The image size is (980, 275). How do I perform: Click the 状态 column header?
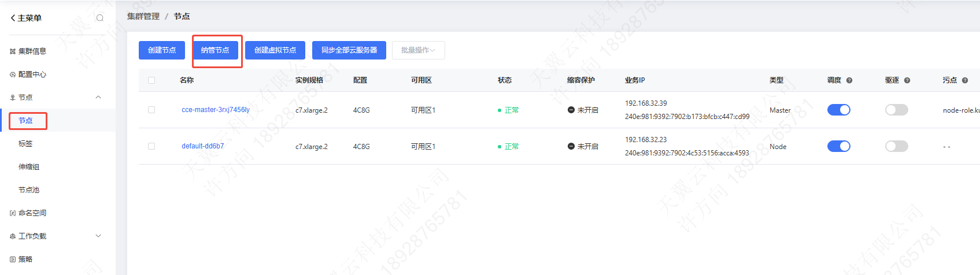pos(505,80)
